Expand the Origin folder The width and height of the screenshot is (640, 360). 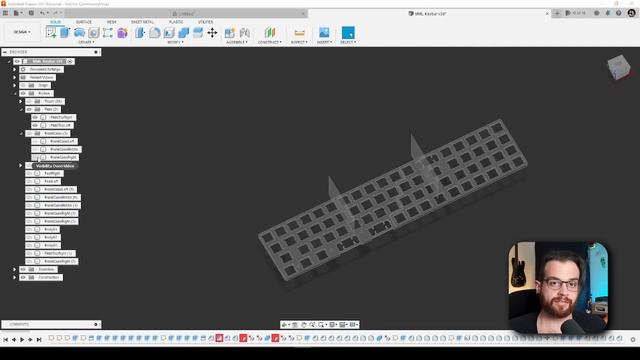pyautogui.click(x=15, y=85)
